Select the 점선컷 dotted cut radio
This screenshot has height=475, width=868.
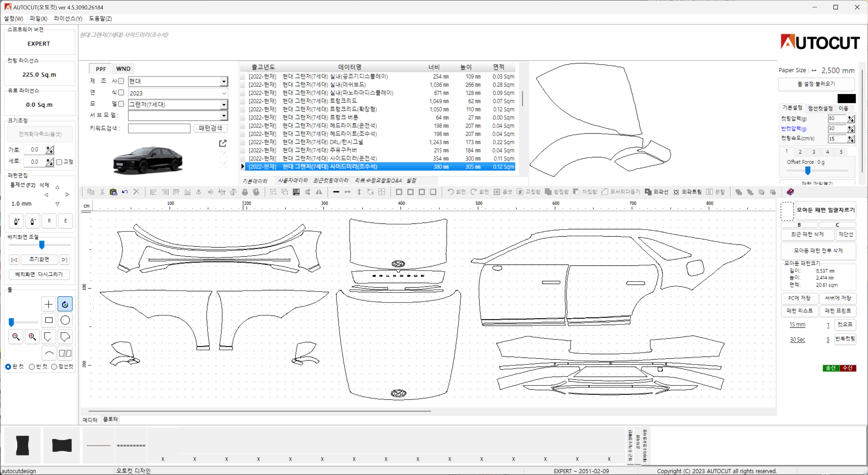pyautogui.click(x=54, y=367)
